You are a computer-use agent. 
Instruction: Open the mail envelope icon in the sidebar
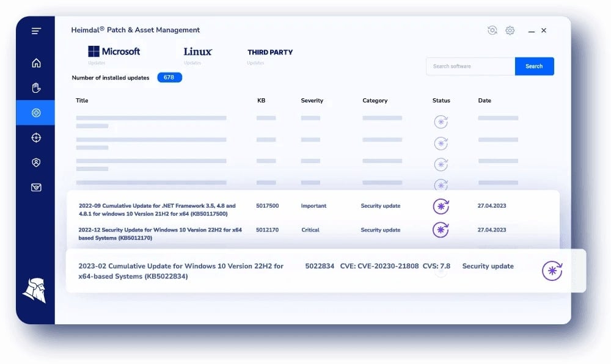pos(35,187)
